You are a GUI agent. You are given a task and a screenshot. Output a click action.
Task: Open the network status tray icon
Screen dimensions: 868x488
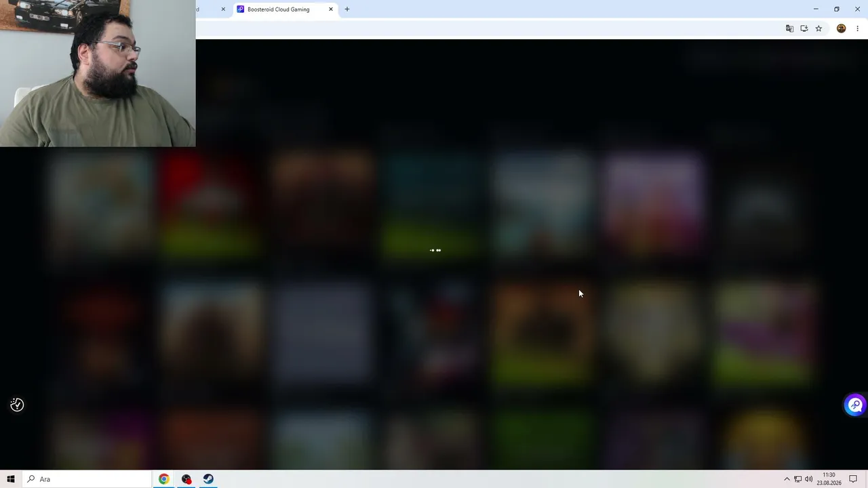click(798, 479)
